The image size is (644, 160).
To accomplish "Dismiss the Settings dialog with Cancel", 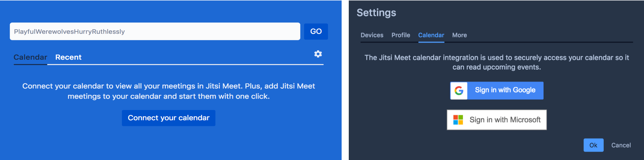I will (621, 145).
